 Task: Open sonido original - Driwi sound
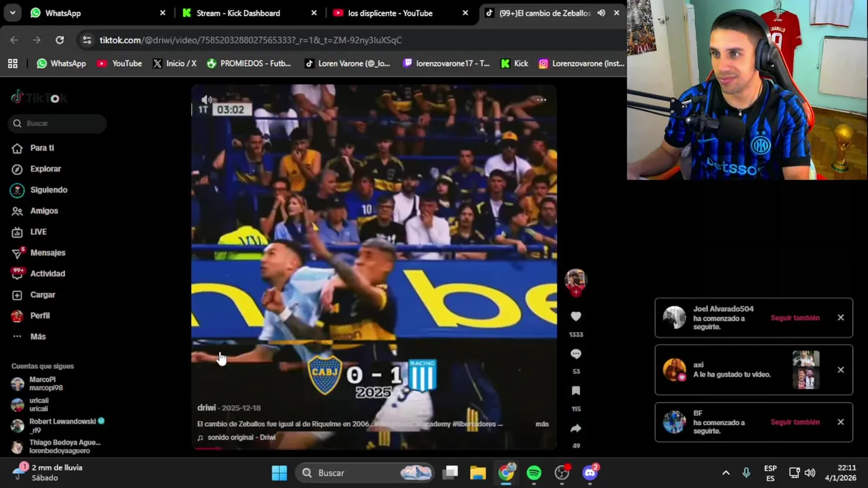pos(241,438)
